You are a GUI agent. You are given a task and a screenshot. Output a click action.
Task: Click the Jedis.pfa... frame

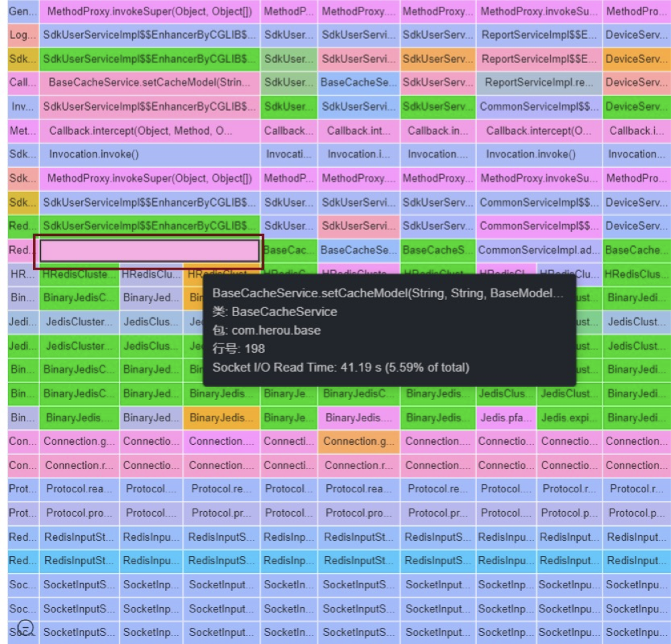[506, 417]
